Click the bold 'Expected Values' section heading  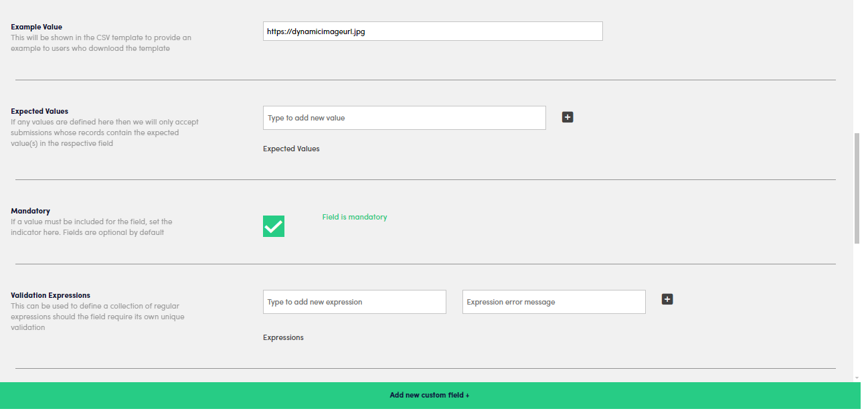click(x=39, y=111)
